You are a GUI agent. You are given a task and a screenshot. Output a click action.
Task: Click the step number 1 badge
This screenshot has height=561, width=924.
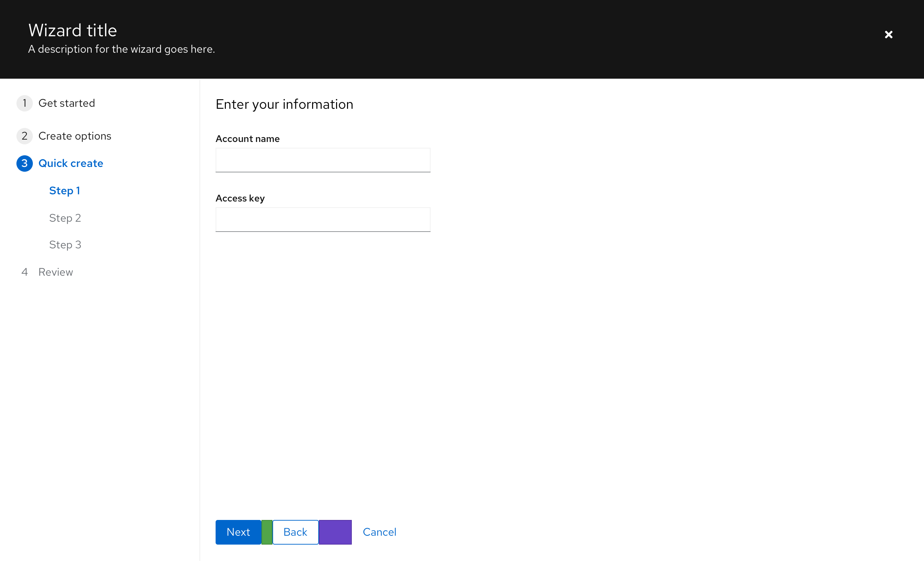[25, 103]
